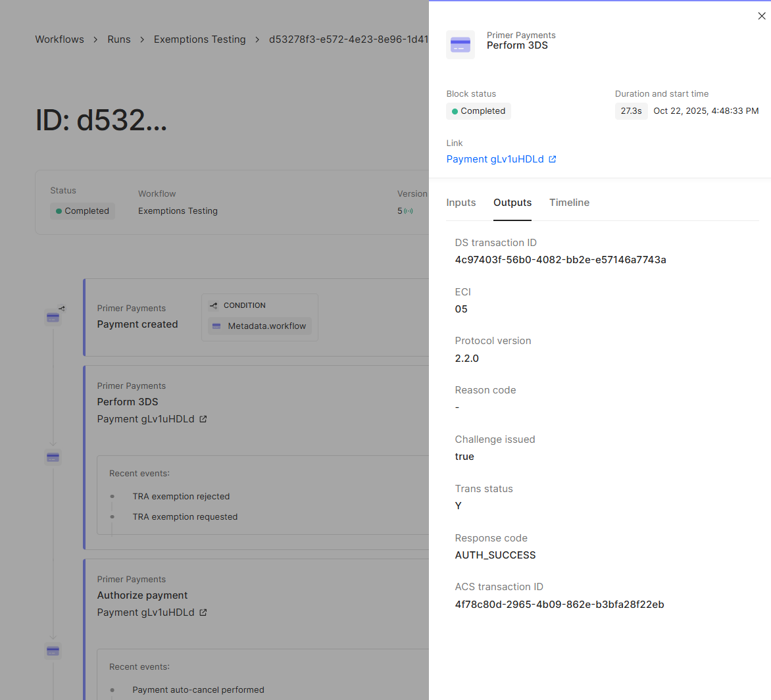771x700 pixels.
Task: Switch to the Inputs tab
Action: pos(460,203)
